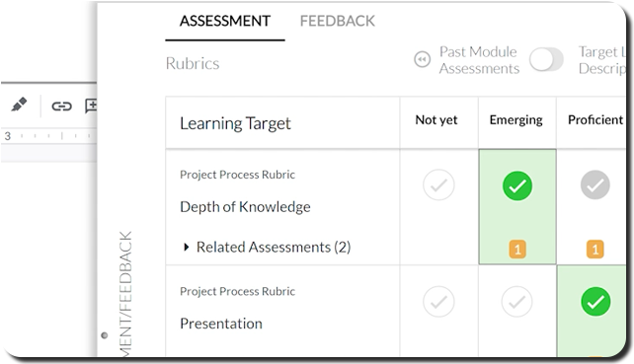Click orange badge under Emerging for Depth of Knowledge
Image resolution: width=634 pixels, height=364 pixels.
coord(517,250)
